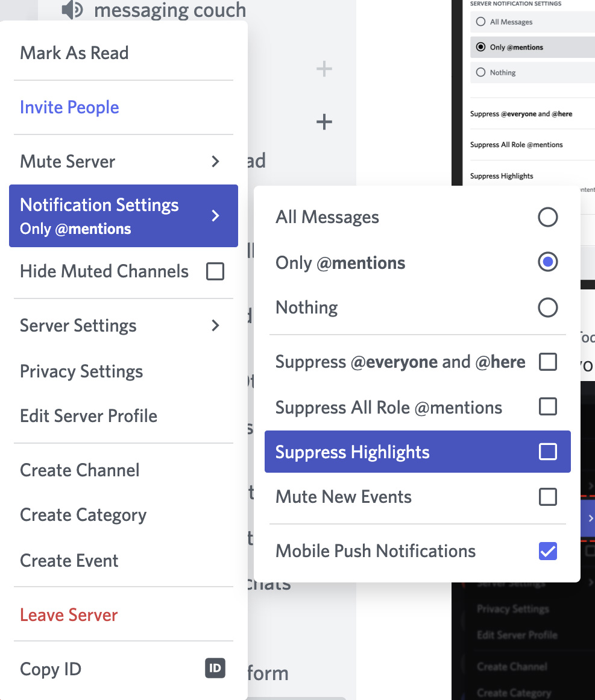595x700 pixels.
Task: Open the Server Settings submenu chevron
Action: click(x=215, y=326)
